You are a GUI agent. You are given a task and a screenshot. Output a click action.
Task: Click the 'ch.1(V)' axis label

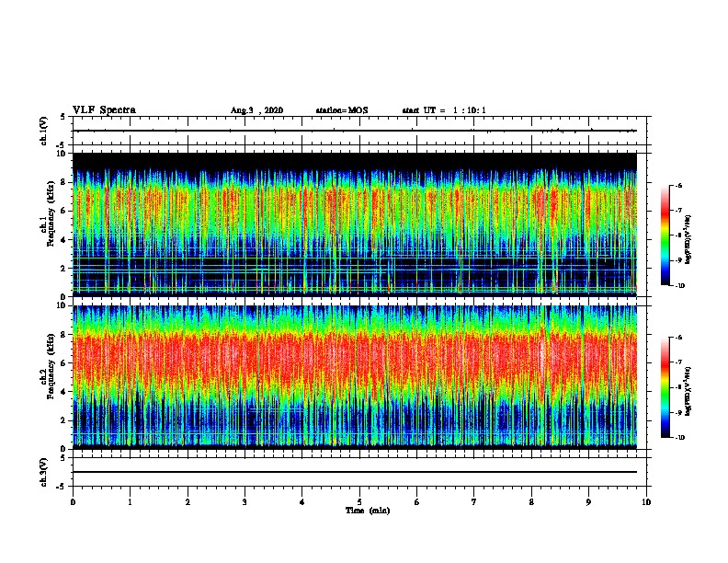[43, 131]
